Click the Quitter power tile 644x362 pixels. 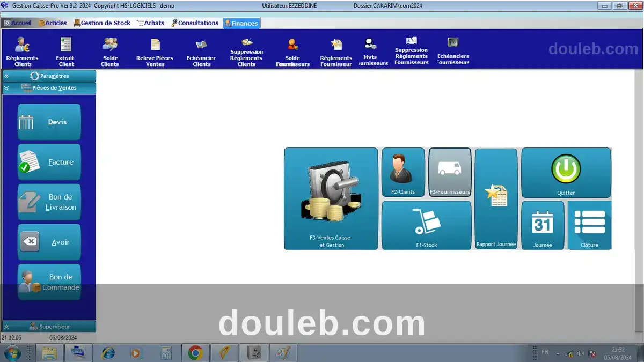point(566,173)
